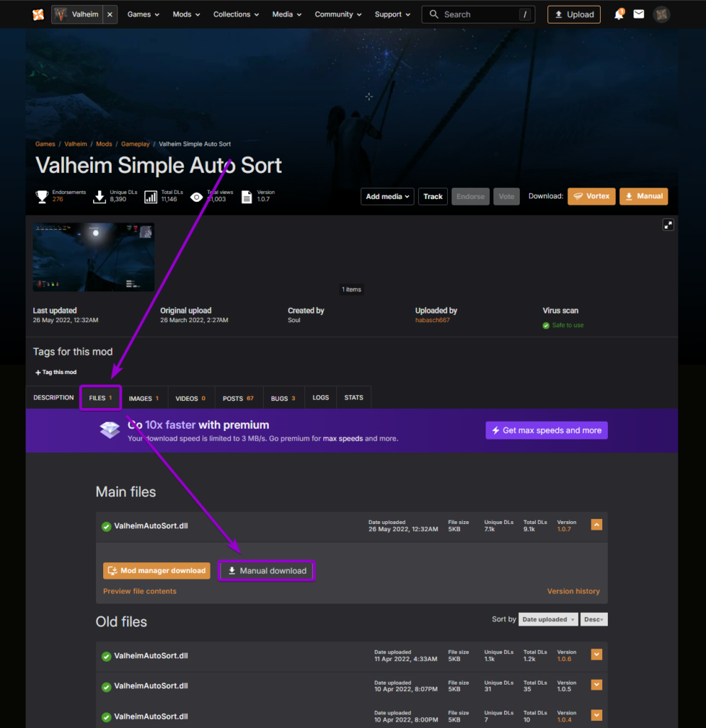Open the user profile avatar
The width and height of the screenshot is (706, 728).
coord(661,14)
